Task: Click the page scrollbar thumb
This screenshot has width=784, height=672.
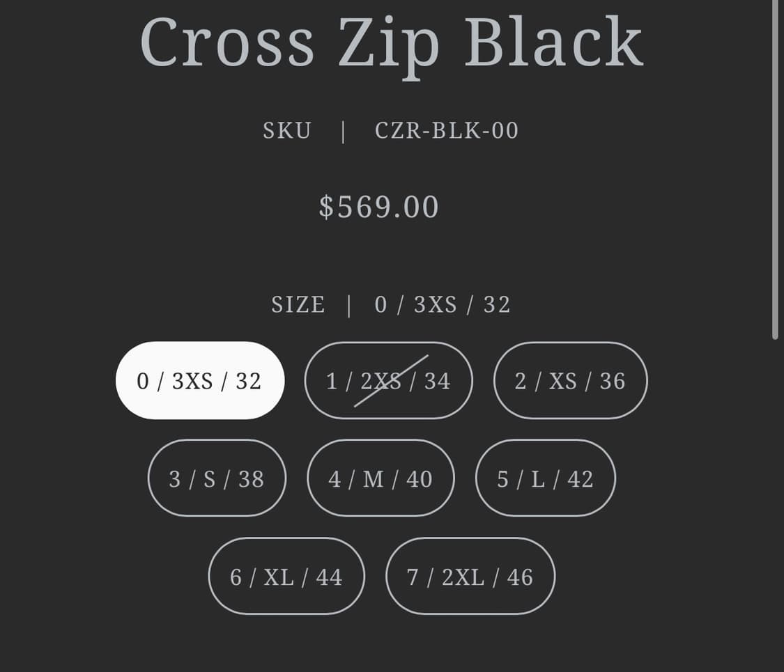Action: pos(775,167)
